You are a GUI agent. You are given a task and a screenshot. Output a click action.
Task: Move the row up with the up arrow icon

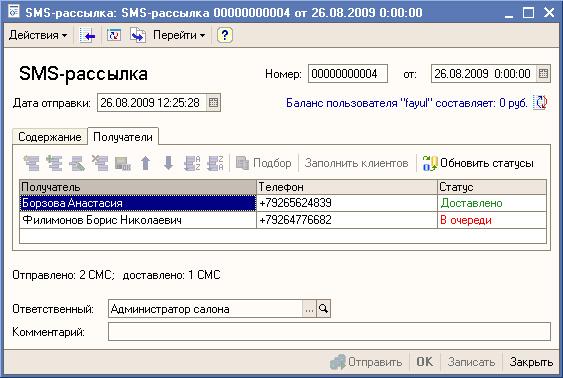(x=145, y=163)
